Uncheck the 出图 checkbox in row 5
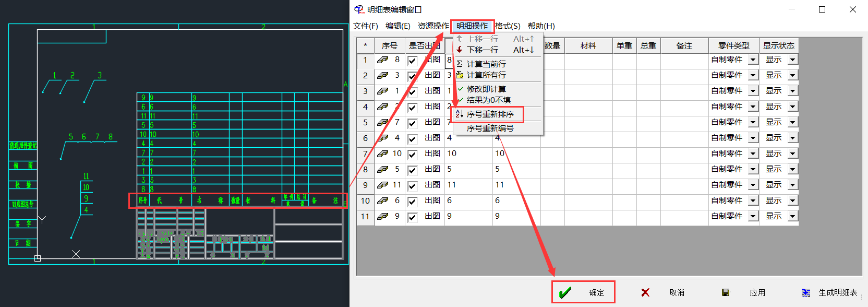Screen dimensions: 868x307 coord(412,123)
